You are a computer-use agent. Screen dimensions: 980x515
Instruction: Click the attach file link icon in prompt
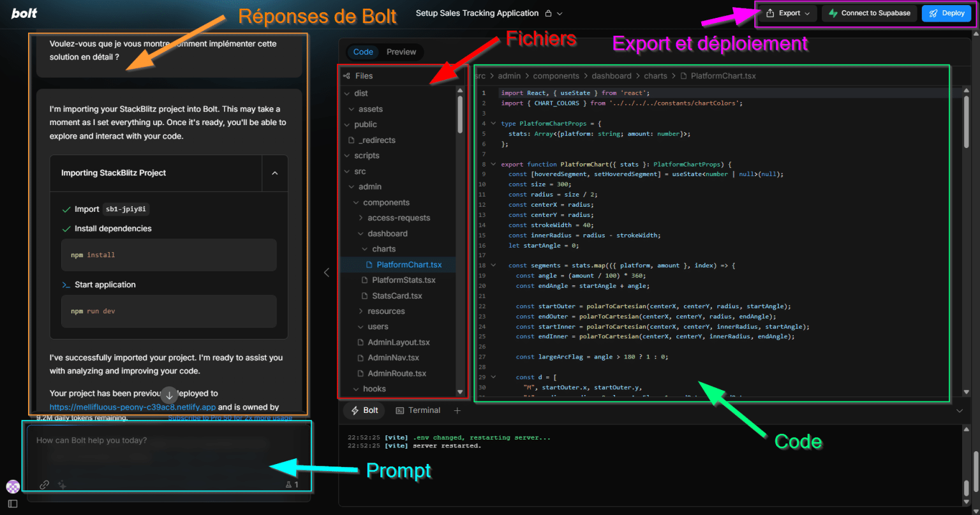tap(44, 484)
